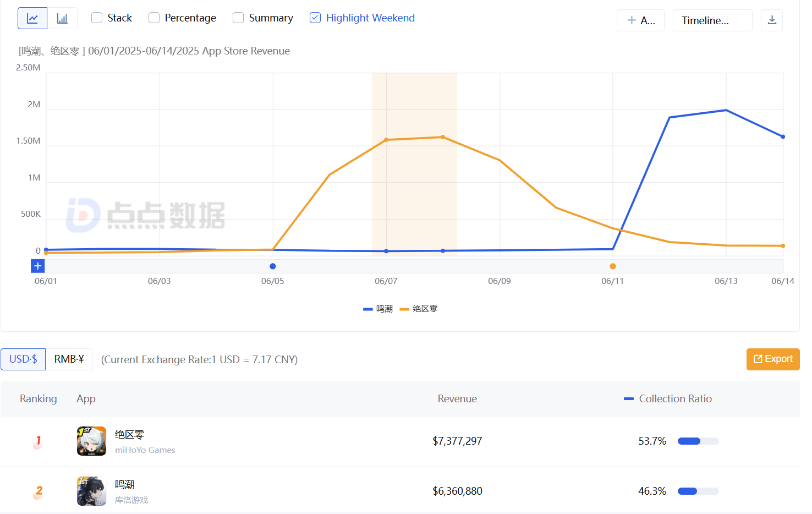812x514 pixels.
Task: Click revenue value $7,377,297
Action: tap(457, 441)
